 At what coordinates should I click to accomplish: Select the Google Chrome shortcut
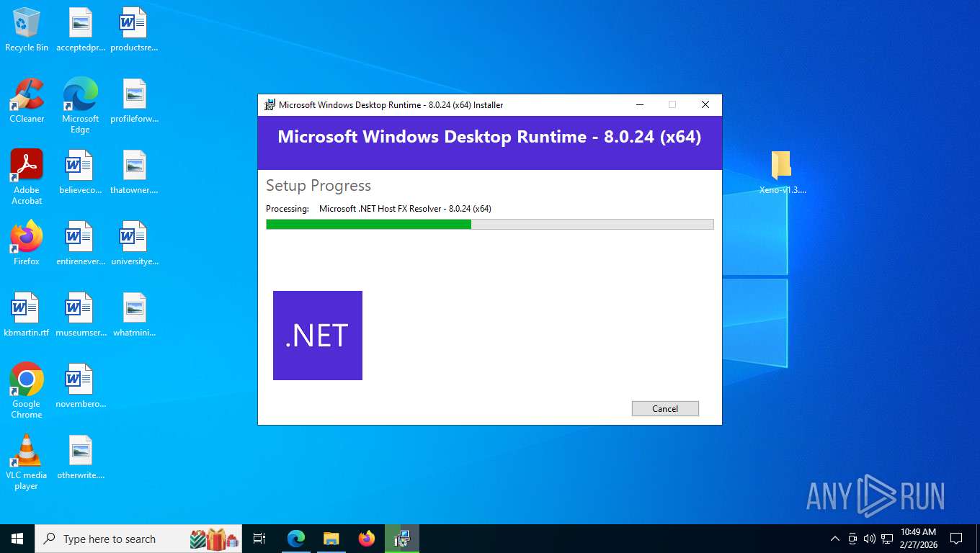click(27, 391)
